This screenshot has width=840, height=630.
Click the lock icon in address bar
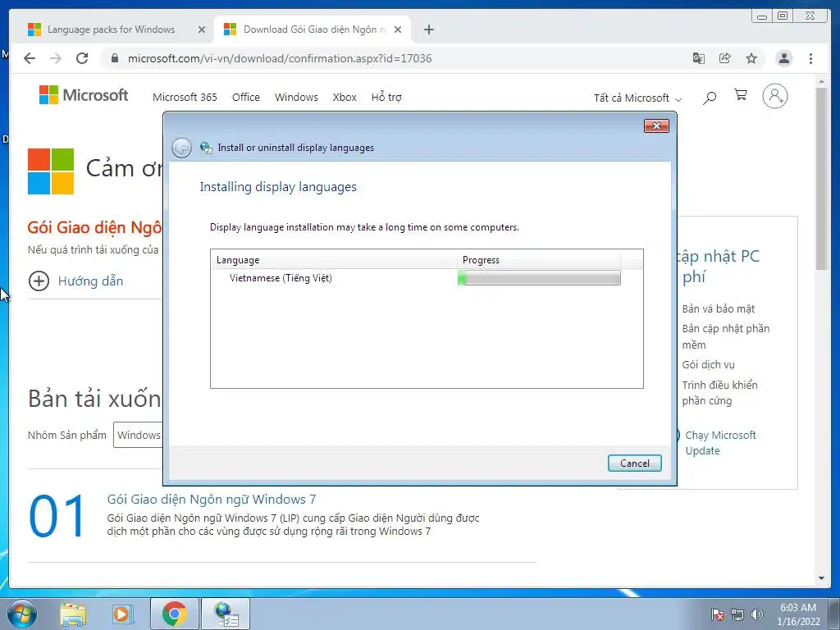(114, 58)
